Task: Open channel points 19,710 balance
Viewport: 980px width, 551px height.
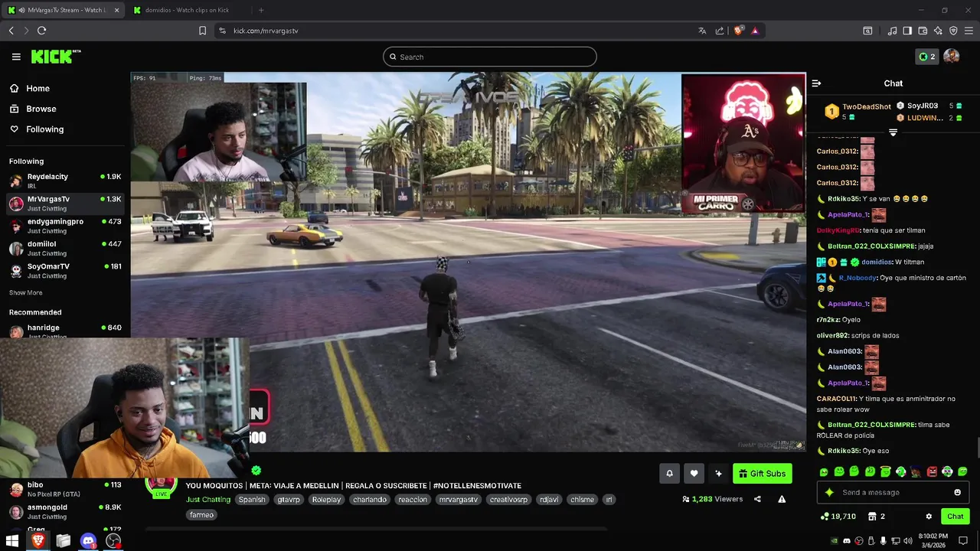Action: coord(838,517)
